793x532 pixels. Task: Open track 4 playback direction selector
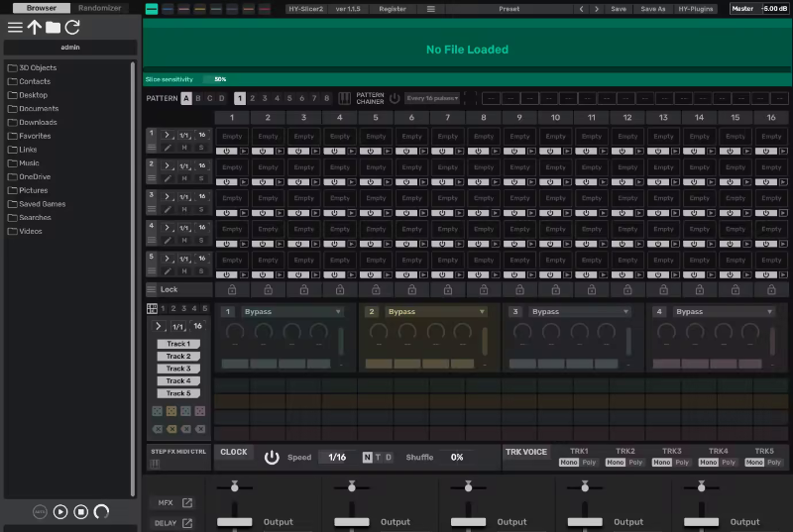tap(168, 228)
